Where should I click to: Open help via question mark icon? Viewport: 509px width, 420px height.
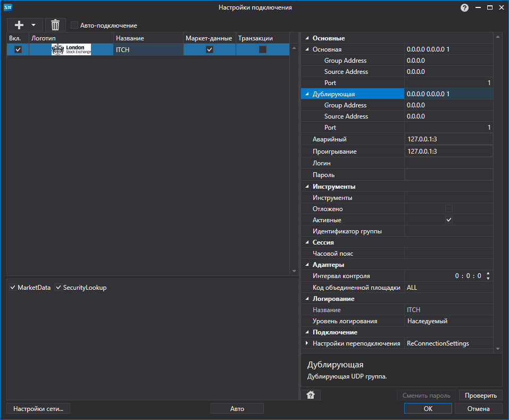tap(464, 7)
